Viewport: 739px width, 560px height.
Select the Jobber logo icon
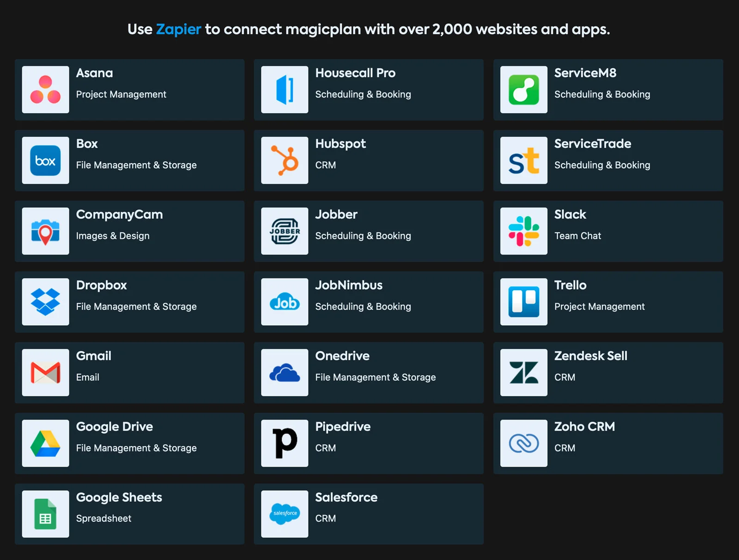(x=285, y=231)
